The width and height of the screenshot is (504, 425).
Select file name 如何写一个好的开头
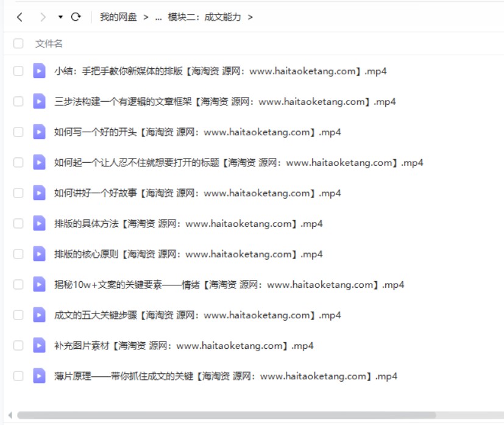(x=197, y=132)
